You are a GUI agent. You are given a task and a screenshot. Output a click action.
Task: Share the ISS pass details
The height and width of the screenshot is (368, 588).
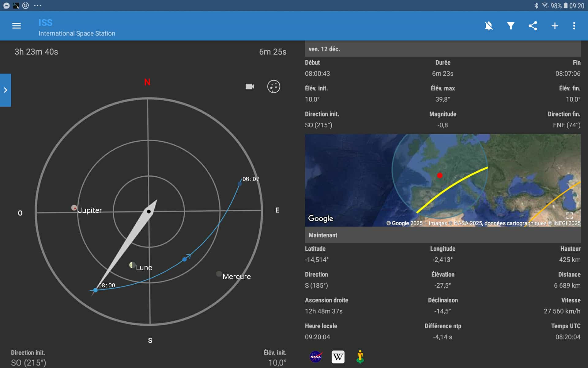(533, 26)
